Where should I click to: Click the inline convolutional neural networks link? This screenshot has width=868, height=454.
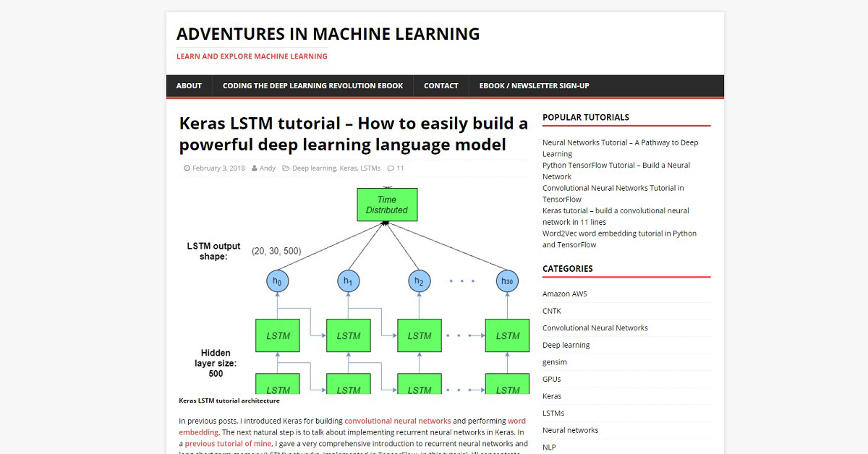click(x=398, y=420)
